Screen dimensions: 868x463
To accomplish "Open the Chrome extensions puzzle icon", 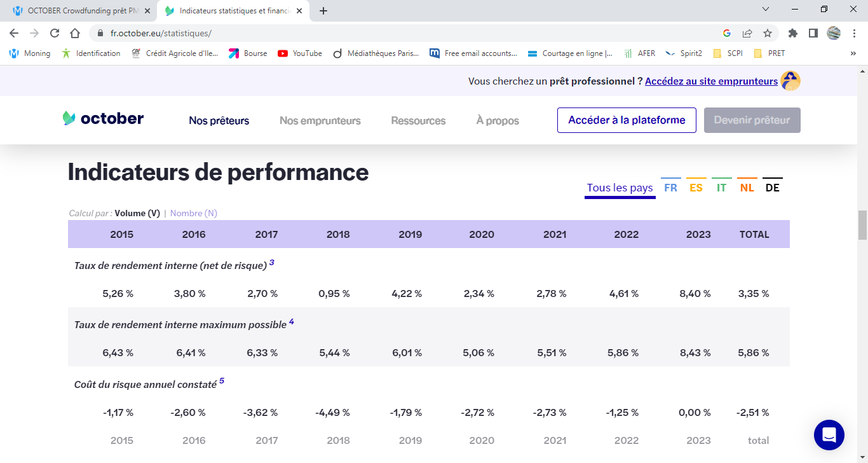I will [792, 33].
